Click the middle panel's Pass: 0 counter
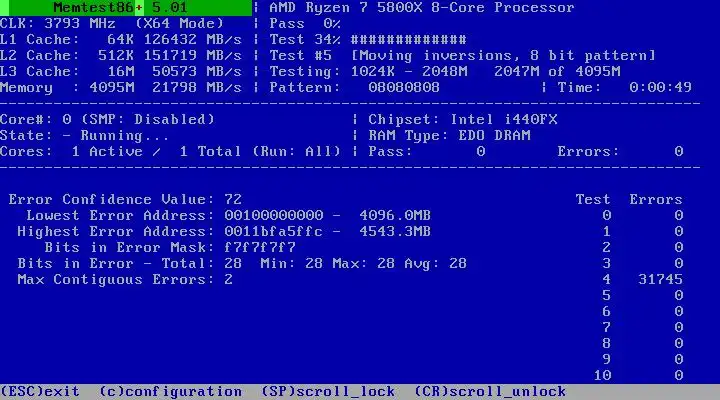The width and height of the screenshot is (720, 400). [x=427, y=152]
